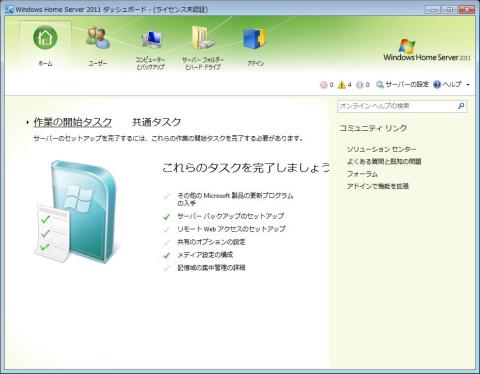This screenshot has width=480, height=374.
Task: Open その他の Microsoft 製品の更新プログラムの入手 task
Action: 235,199
